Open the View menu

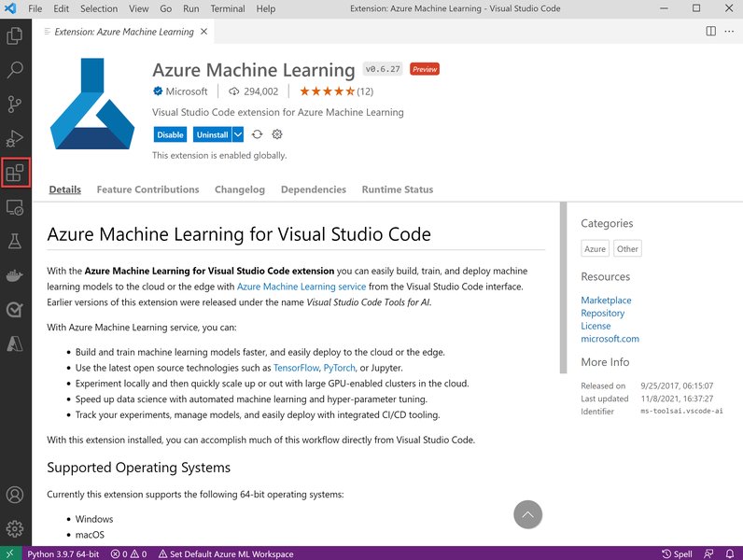[x=138, y=8]
